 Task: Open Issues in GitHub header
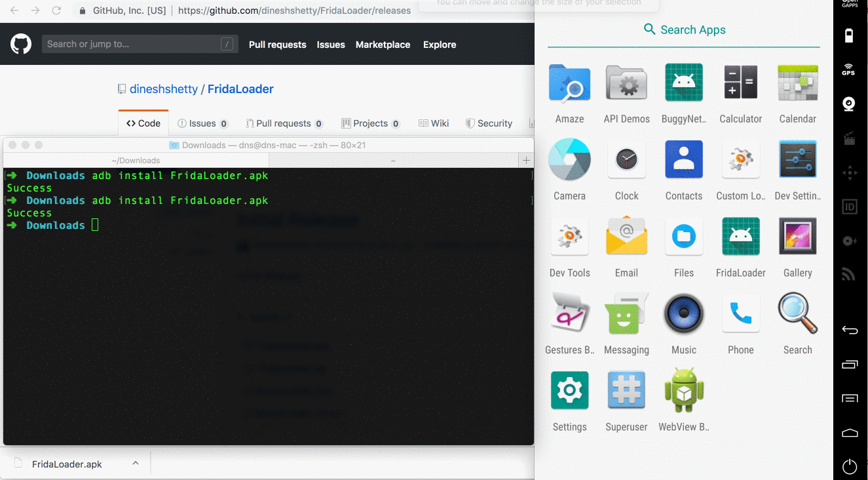331,45
